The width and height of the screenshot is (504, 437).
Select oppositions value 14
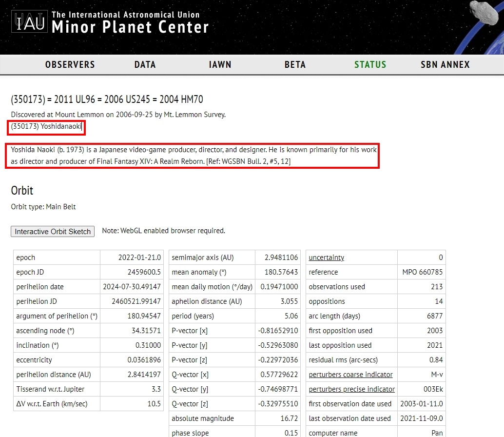coord(439,301)
